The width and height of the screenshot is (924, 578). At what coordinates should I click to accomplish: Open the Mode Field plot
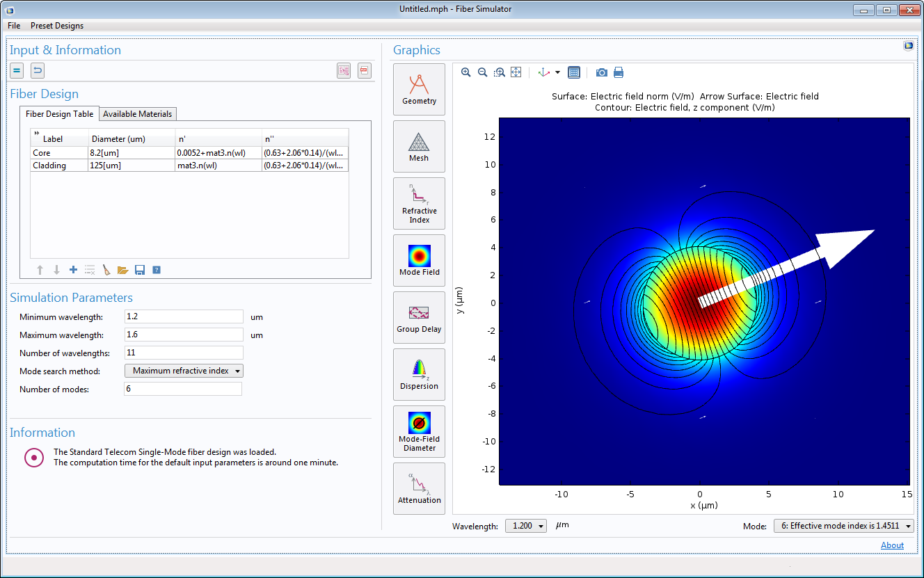pyautogui.click(x=419, y=260)
